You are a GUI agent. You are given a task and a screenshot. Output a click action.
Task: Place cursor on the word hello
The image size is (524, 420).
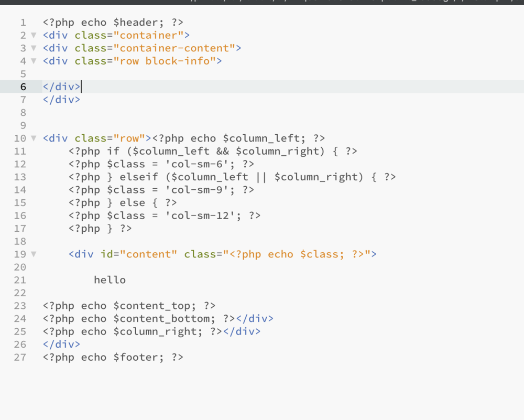(110, 280)
